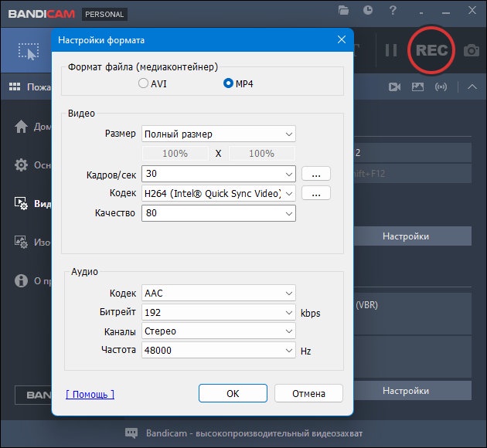
Task: Open the audio Кодек dropdown showing AAC
Action: coord(219,294)
